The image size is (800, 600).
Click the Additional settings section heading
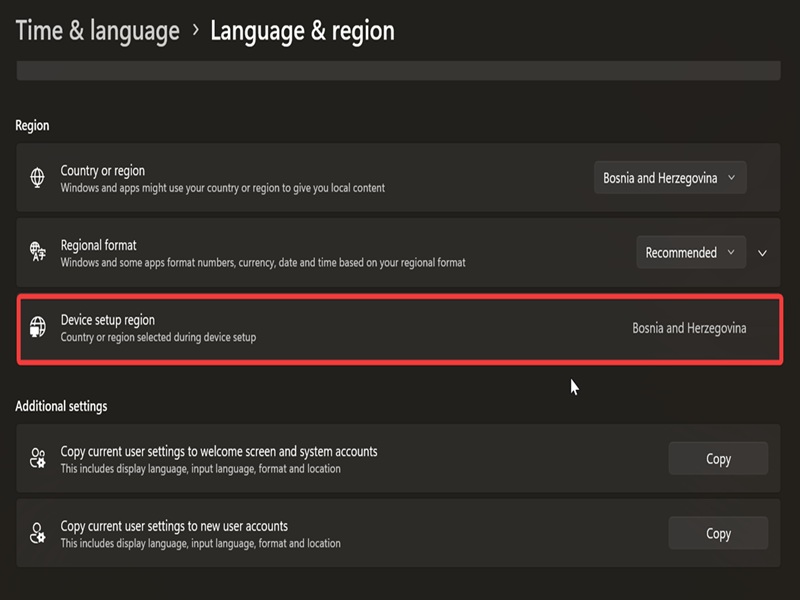(x=61, y=406)
